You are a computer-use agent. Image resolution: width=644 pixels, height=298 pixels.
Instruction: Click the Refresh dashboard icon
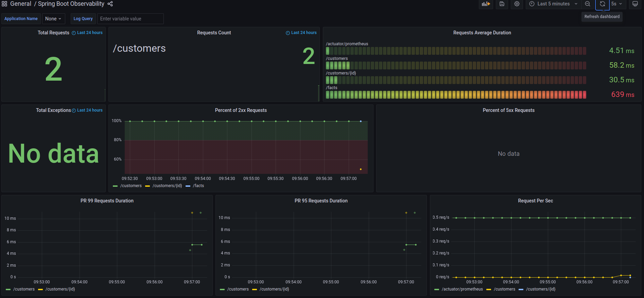pyautogui.click(x=602, y=4)
